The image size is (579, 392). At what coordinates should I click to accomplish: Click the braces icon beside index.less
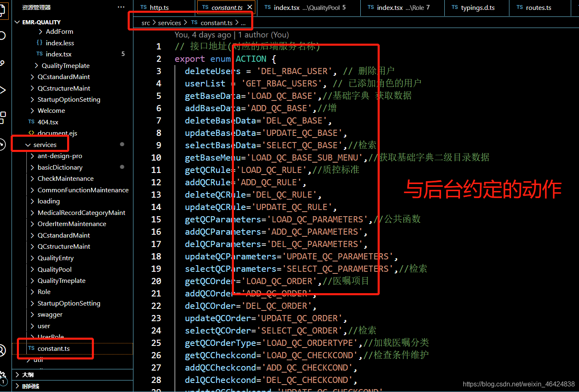(40, 42)
